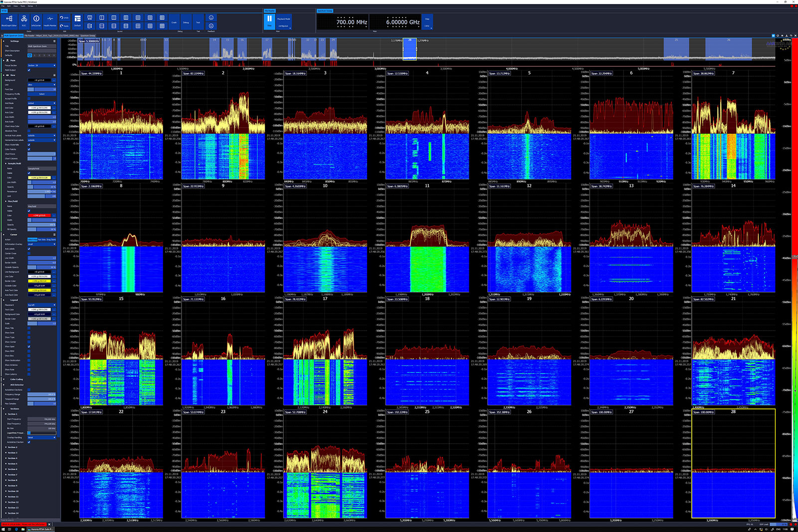Toggle the Show Span checkbox
The width and height of the screenshot is (798, 532).
[x=29, y=347]
